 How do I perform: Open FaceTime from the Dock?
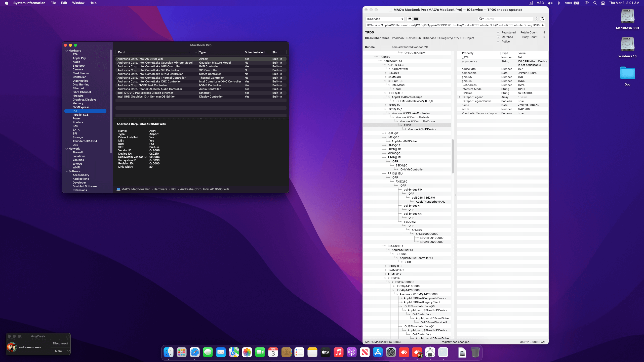click(260, 352)
